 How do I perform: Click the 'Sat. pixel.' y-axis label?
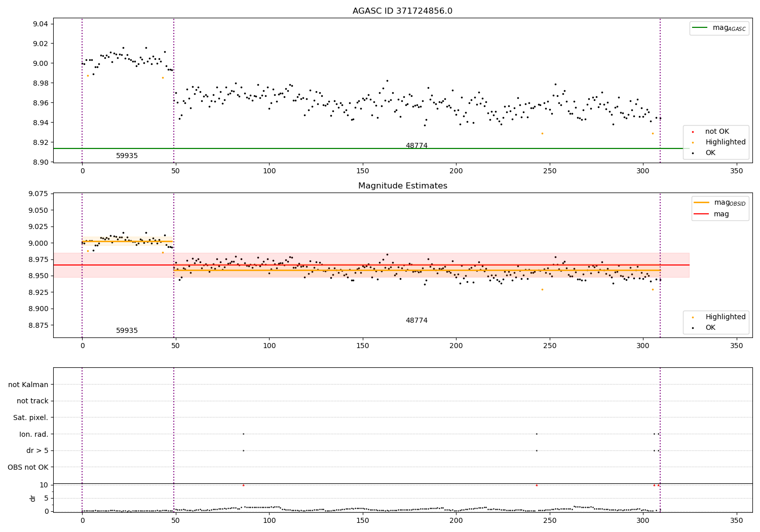pyautogui.click(x=31, y=417)
